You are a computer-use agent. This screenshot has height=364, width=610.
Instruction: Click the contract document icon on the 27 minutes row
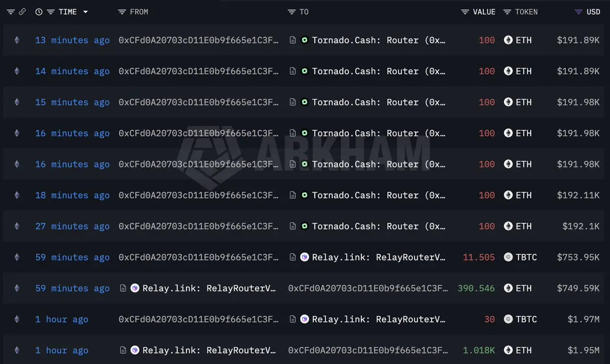(293, 226)
